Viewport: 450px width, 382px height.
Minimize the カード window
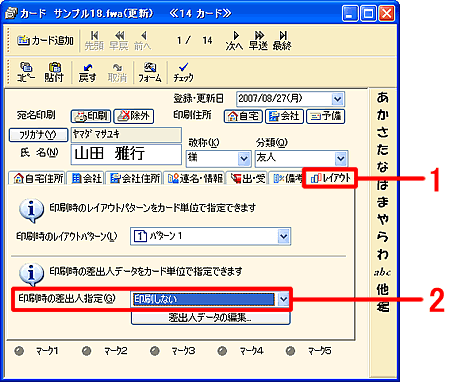pyautogui.click(x=350, y=14)
